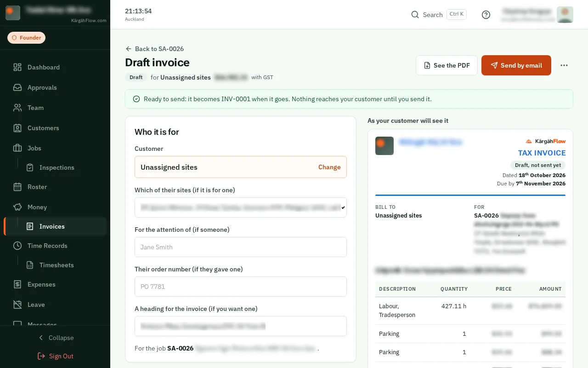Click the '427.11 h' quantity cell
588x368 pixels.
(x=454, y=306)
